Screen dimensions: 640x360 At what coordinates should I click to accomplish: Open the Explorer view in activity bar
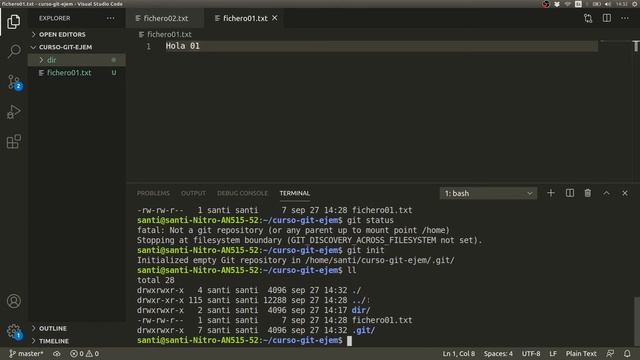click(x=13, y=21)
